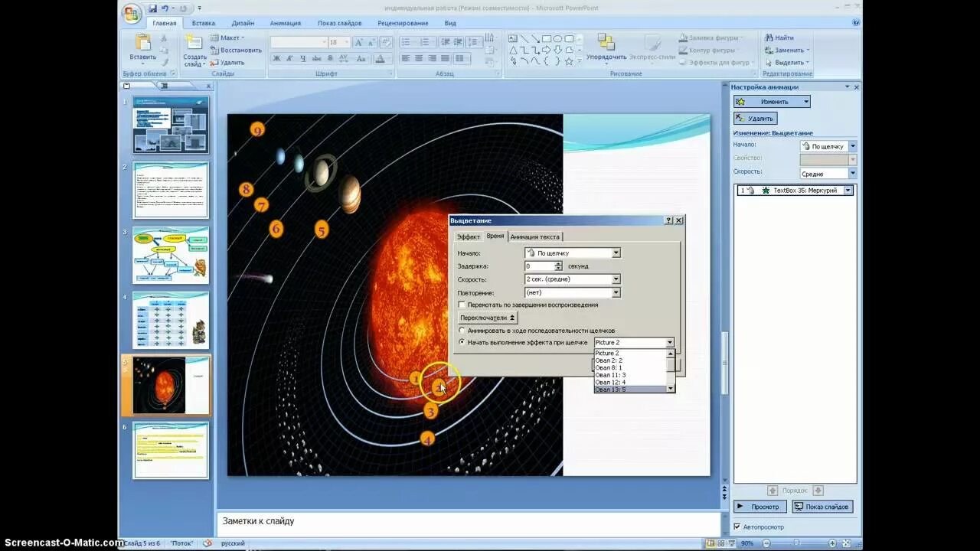Viewport: 980px width, 551px height.
Task: Open the Макет layout dropdown
Action: tap(226, 37)
